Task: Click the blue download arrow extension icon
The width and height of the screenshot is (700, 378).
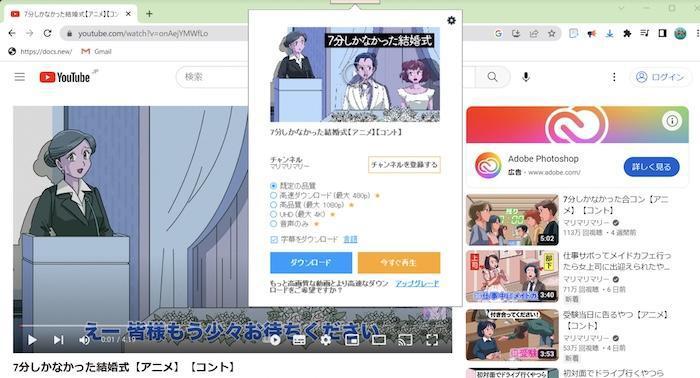Action: (609, 33)
